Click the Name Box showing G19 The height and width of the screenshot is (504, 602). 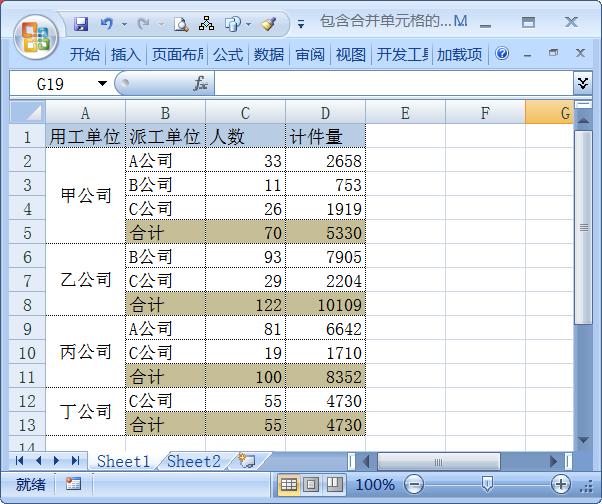52,83
